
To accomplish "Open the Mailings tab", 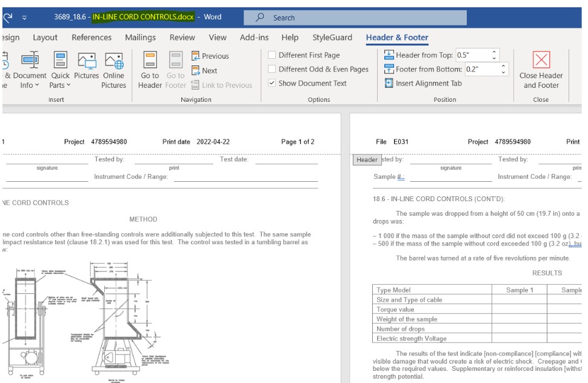I will pyautogui.click(x=140, y=38).
